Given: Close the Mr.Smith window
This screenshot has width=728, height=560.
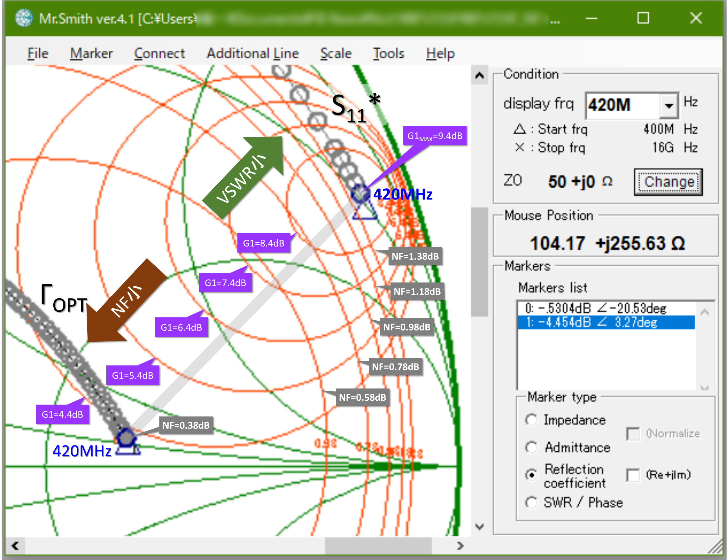Looking at the screenshot, I should click(696, 18).
